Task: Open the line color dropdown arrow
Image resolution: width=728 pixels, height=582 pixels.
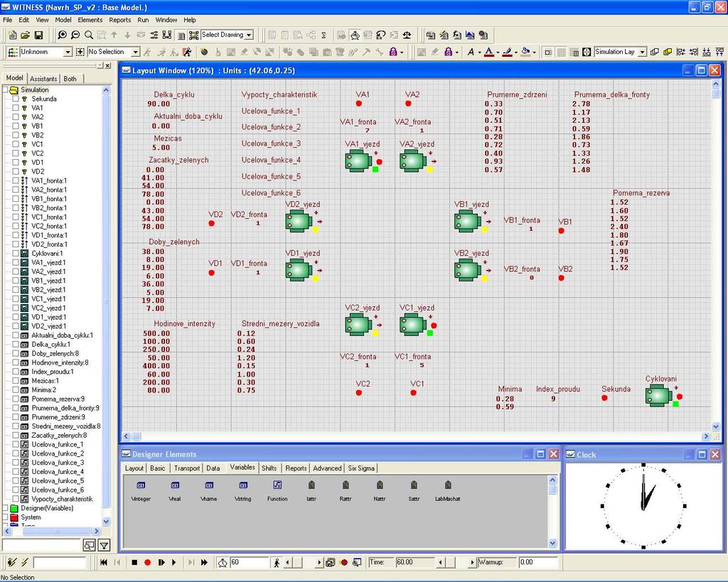Action: pyautogui.click(x=516, y=53)
